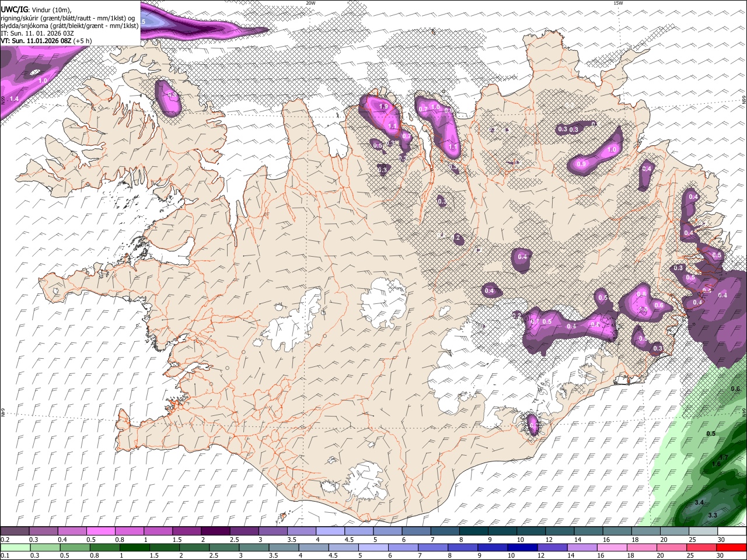
Task: Pick the 6 snow-scale slate blue swatch
Action: [x=417, y=531]
